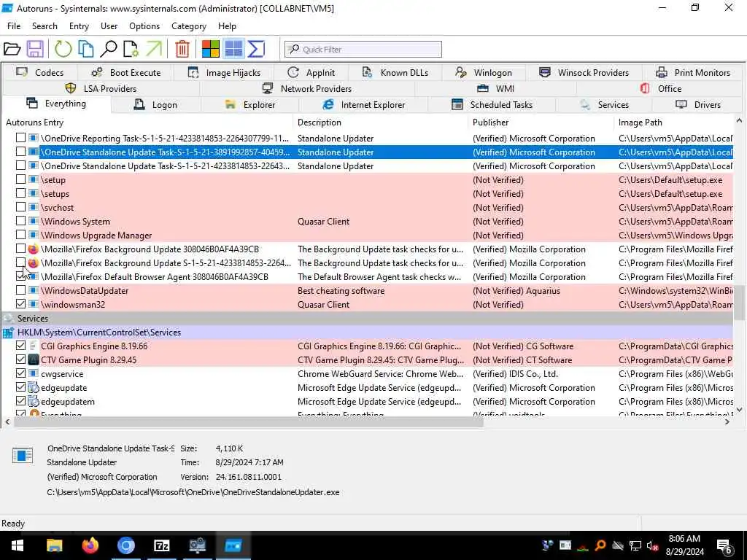The height and width of the screenshot is (560, 747).
Task: Select the 'Best cheating software' description cell
Action: pos(341,290)
